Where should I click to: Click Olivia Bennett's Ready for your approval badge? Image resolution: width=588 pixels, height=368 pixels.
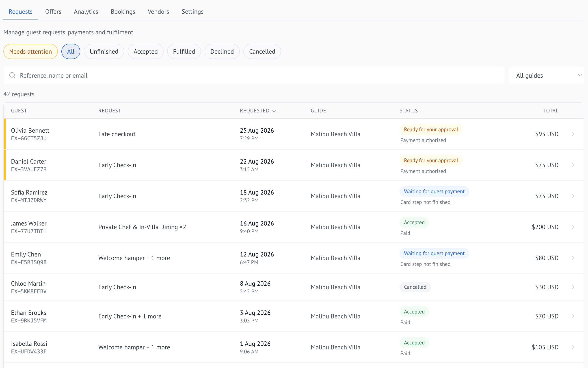431,129
